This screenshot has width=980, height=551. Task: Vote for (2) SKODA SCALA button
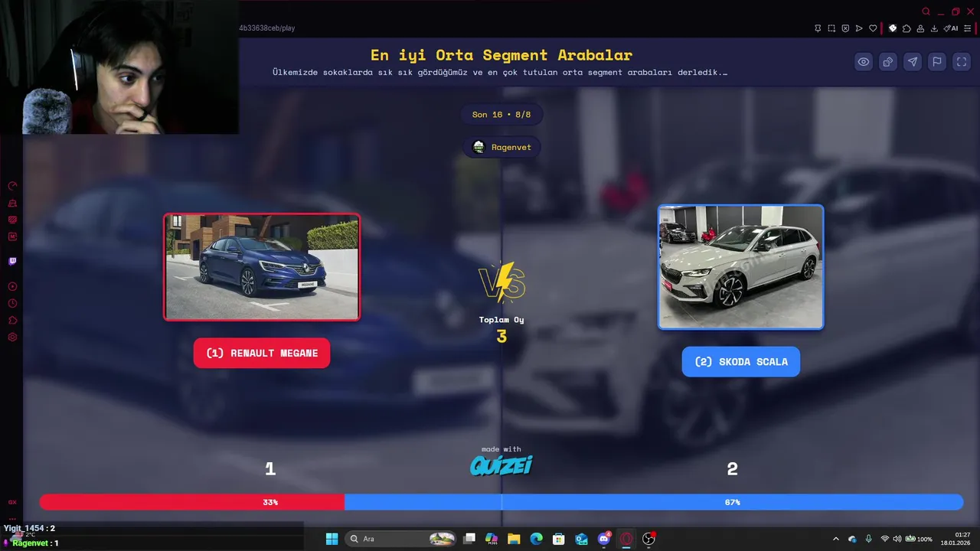click(x=741, y=361)
